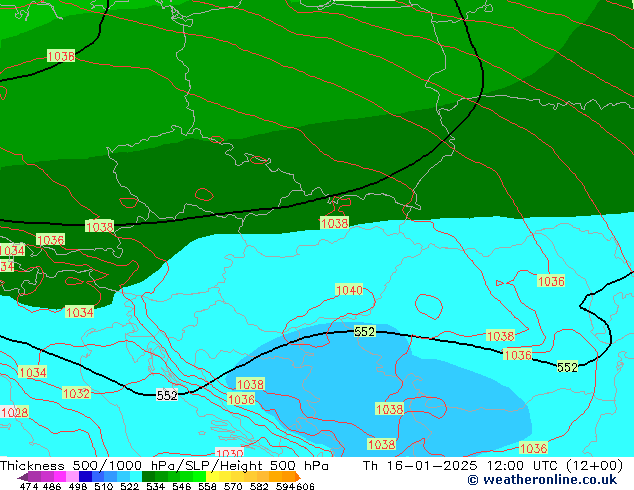The width and height of the screenshot is (634, 490).
Task: Click the legend value 474
Action: tap(29, 486)
